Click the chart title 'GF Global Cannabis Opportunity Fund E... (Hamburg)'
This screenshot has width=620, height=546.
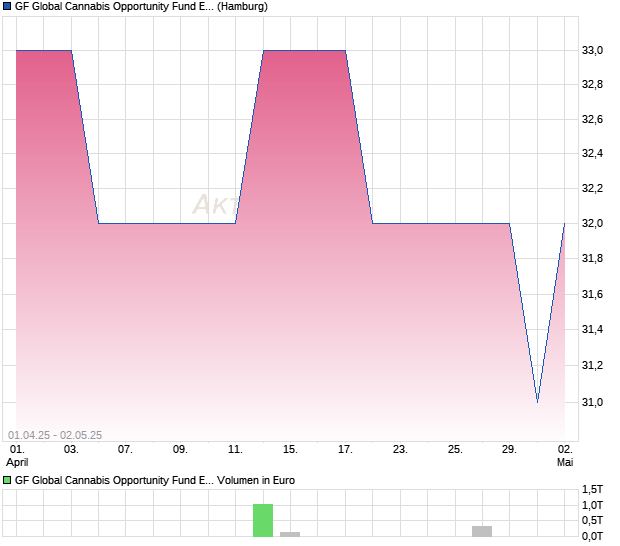point(141,6)
